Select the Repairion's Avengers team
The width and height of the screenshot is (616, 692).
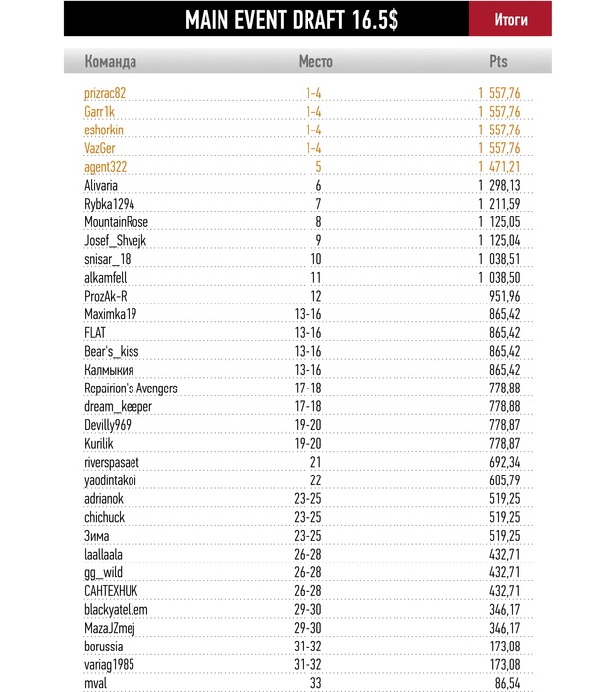pos(131,389)
